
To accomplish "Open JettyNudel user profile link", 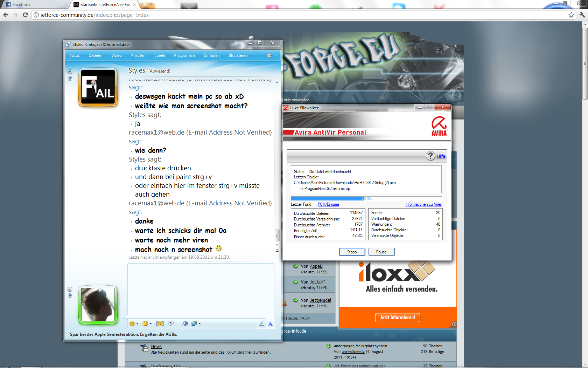I will (x=320, y=300).
